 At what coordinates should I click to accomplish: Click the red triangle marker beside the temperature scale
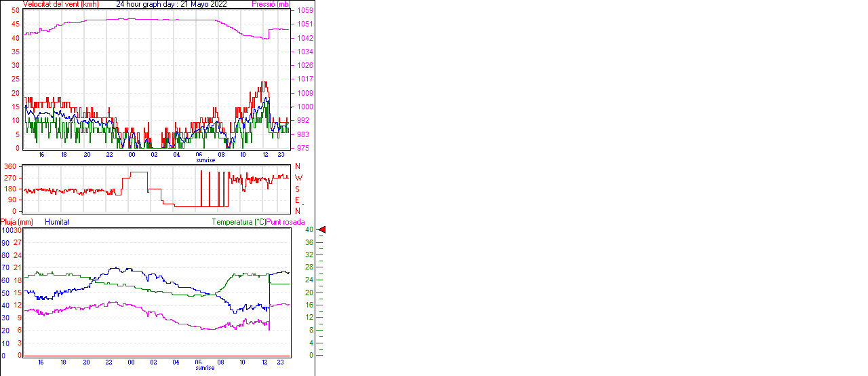(x=322, y=230)
